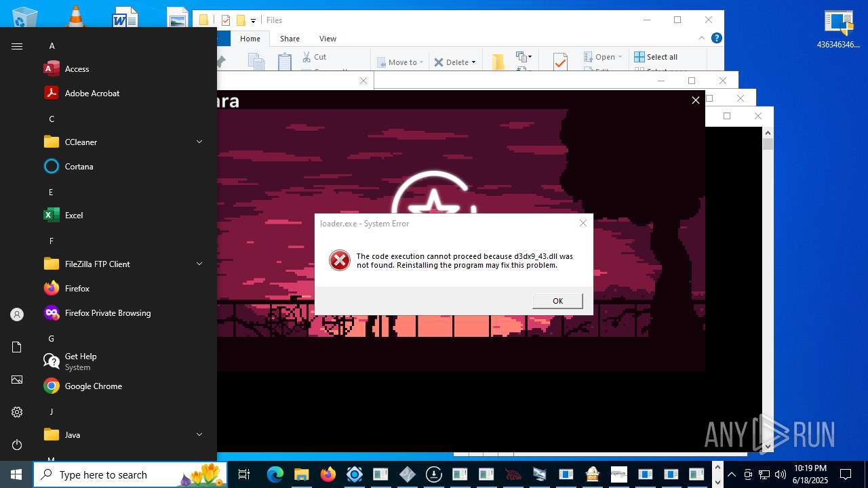
Task: Click Select all in the ribbon
Action: click(656, 57)
